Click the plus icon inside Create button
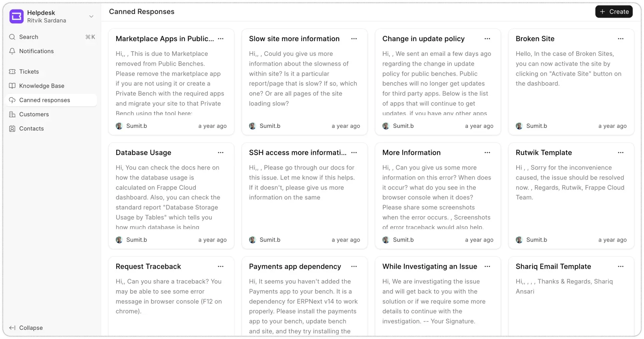Viewport: 644px width, 339px height. [x=602, y=12]
